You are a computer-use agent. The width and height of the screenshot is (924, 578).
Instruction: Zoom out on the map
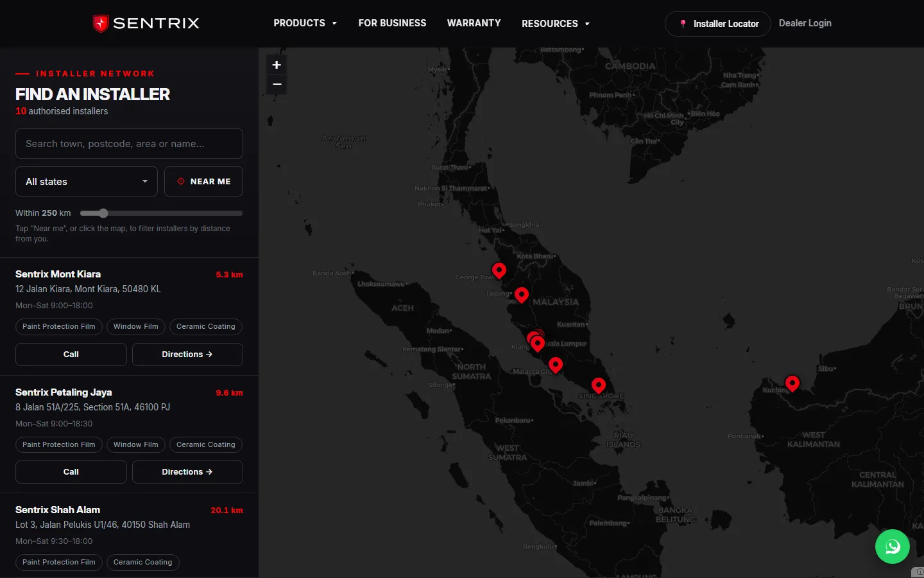click(277, 84)
